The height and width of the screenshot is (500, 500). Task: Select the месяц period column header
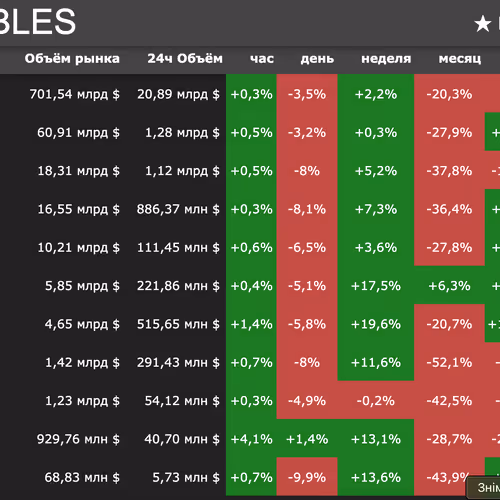click(460, 59)
